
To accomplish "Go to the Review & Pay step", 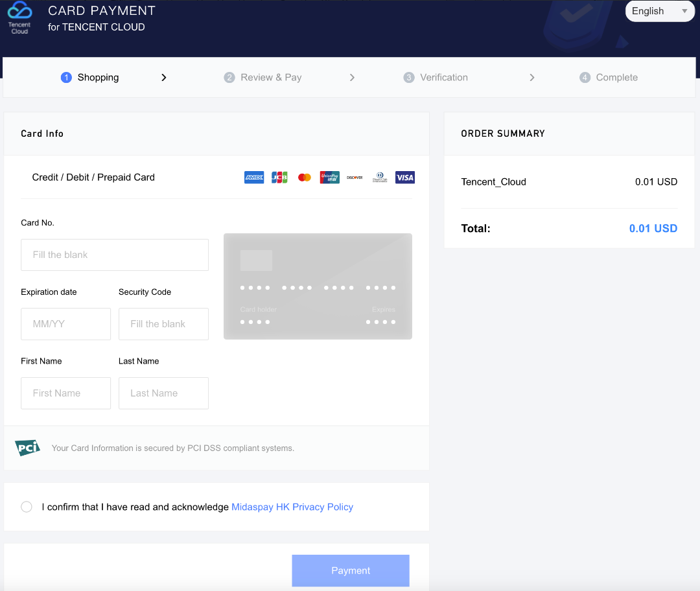I will (x=263, y=77).
